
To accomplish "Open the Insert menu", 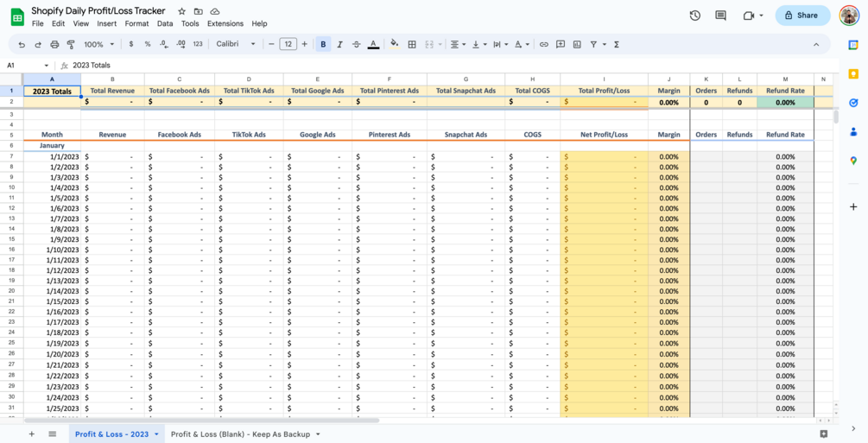I will 107,24.
